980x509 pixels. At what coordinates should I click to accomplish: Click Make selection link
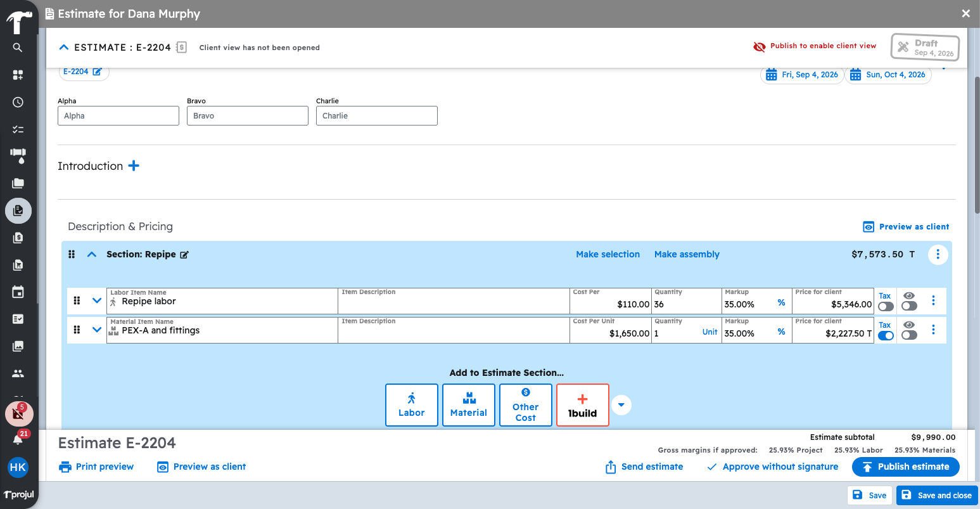(608, 254)
